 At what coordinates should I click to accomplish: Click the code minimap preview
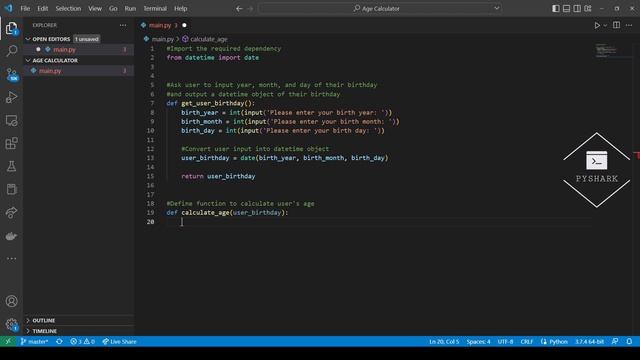tap(606, 51)
